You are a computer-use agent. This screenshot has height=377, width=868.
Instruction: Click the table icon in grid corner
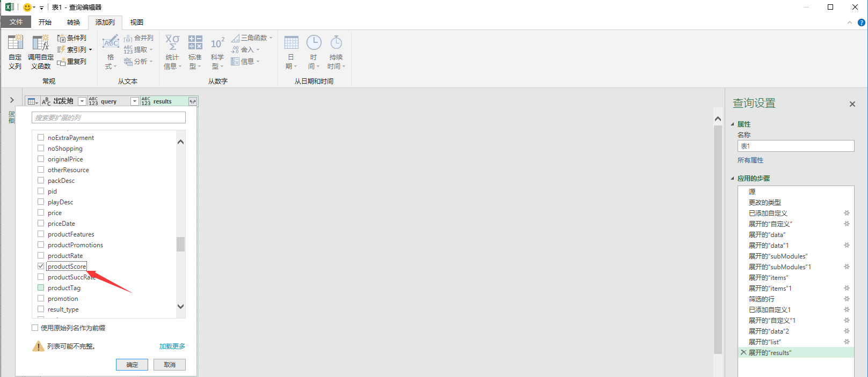pos(32,101)
